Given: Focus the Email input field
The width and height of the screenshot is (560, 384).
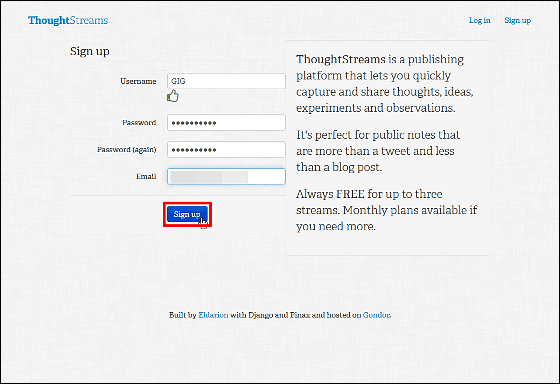Looking at the screenshot, I should (x=226, y=176).
